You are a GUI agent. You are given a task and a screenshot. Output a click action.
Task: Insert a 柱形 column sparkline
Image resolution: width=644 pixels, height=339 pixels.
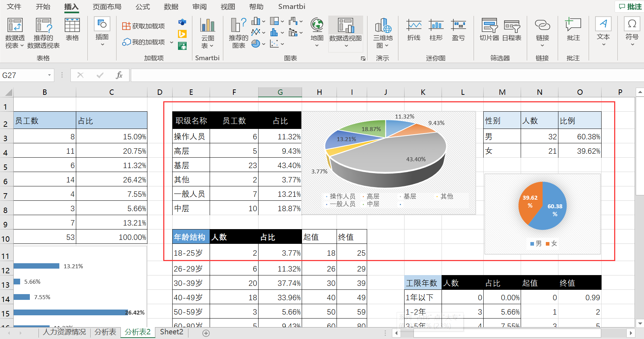[436, 30]
